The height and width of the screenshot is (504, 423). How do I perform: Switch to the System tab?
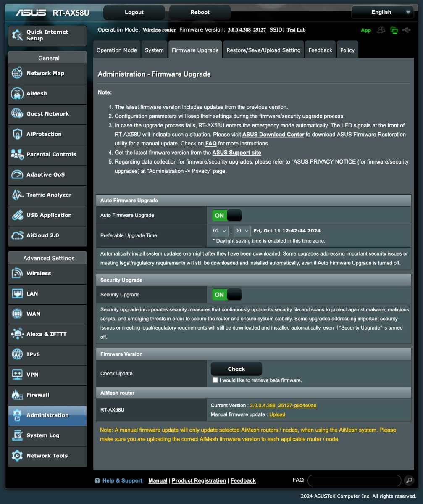pyautogui.click(x=154, y=50)
